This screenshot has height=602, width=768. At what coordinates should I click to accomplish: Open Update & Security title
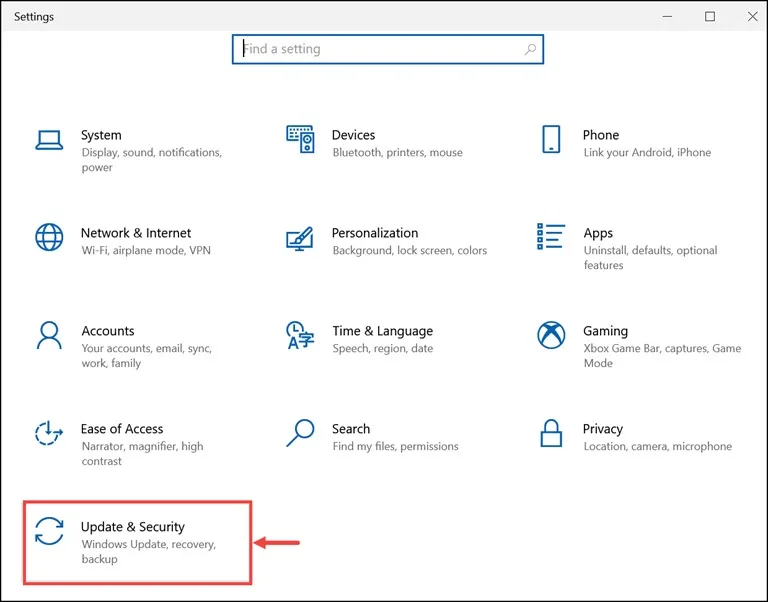point(133,527)
